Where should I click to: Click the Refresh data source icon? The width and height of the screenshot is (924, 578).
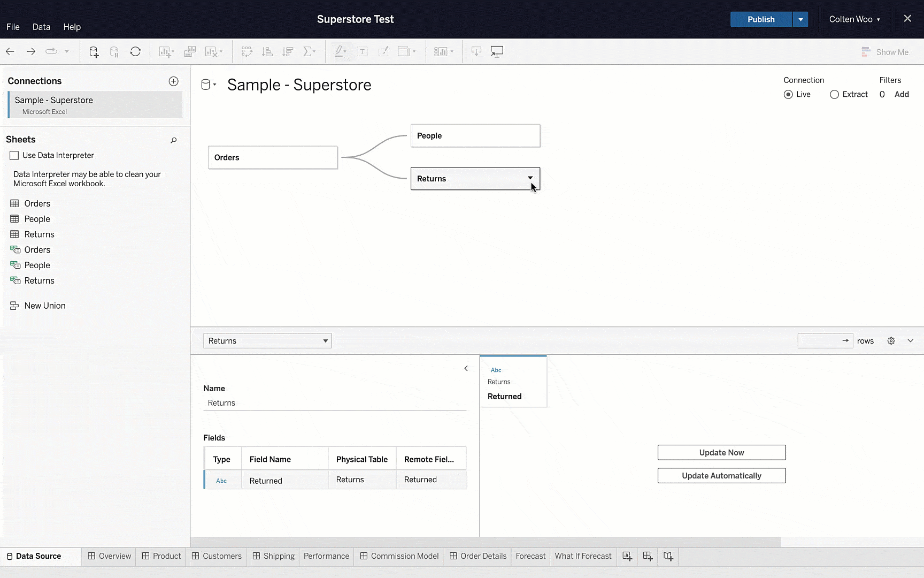click(135, 52)
